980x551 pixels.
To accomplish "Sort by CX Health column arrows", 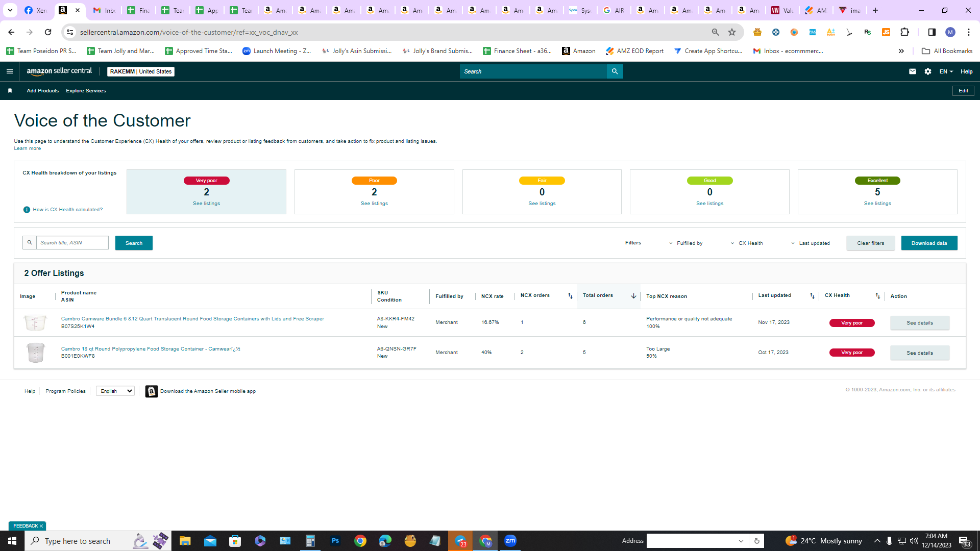I will pos(878,296).
